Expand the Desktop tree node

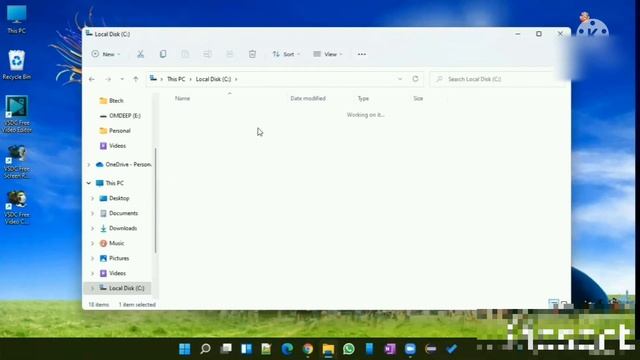pos(93,198)
